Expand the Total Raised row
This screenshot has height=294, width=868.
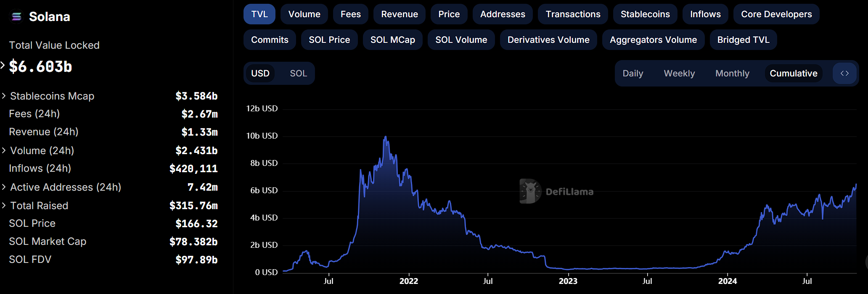4,206
